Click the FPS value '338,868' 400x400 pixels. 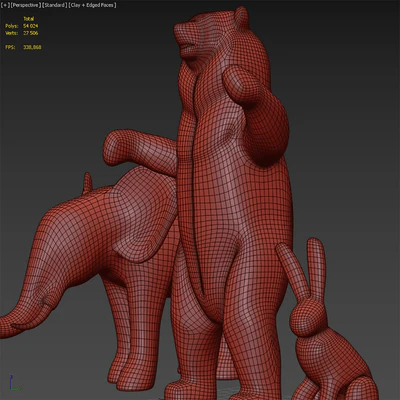[x=32, y=47]
